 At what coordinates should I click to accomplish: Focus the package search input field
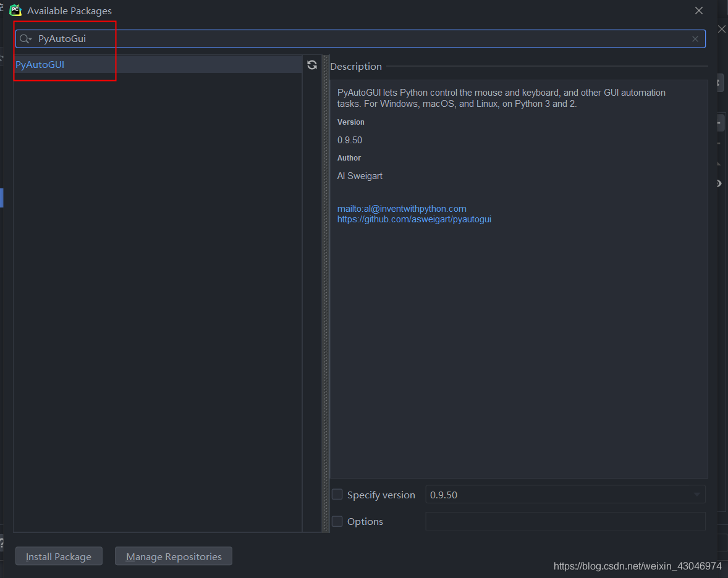pyautogui.click(x=360, y=39)
